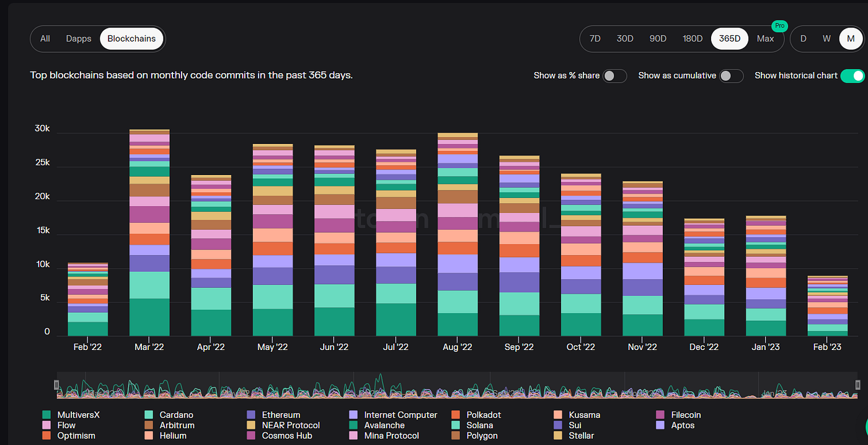Screen dimensions: 868x445
Task: Click the Sep '22 stacked bar
Action: coord(520,246)
